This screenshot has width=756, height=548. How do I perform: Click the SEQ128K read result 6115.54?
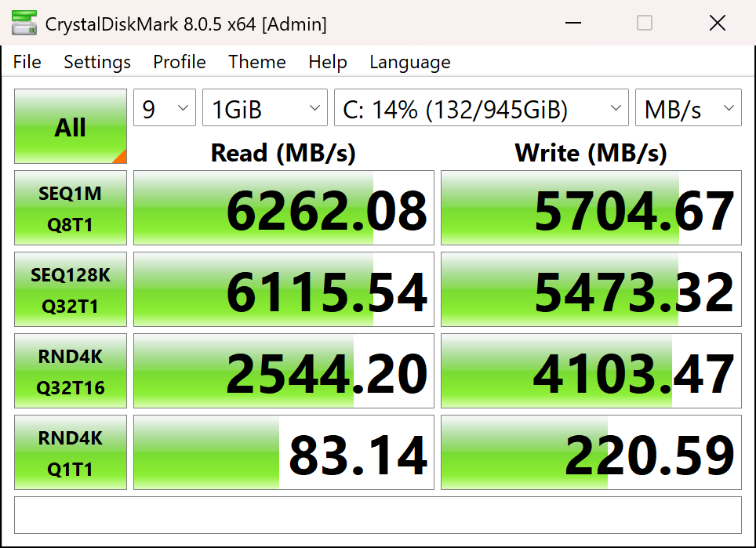pyautogui.click(x=284, y=289)
